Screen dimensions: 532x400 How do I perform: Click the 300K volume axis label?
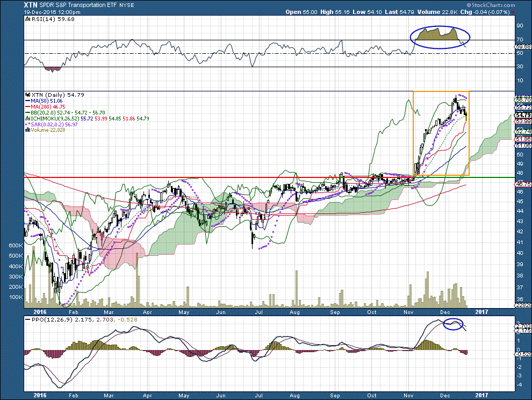(16, 277)
